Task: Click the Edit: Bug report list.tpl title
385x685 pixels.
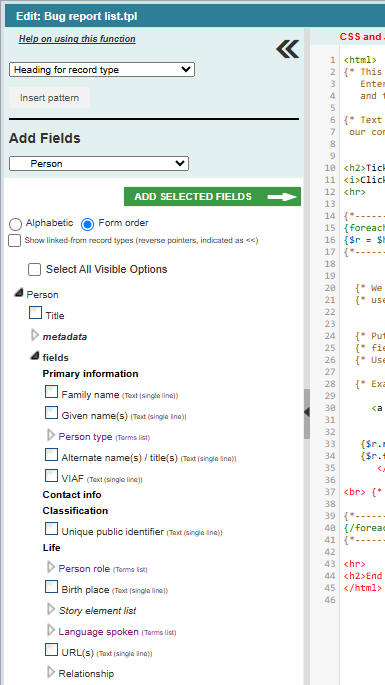Action: click(x=76, y=17)
